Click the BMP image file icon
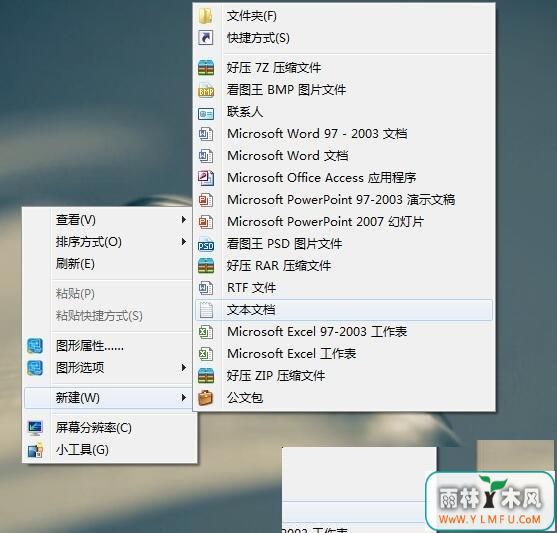The image size is (557, 533). [206, 91]
